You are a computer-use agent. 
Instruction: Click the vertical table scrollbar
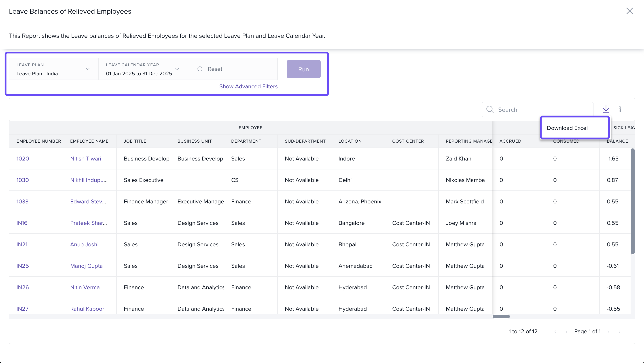coord(633,201)
